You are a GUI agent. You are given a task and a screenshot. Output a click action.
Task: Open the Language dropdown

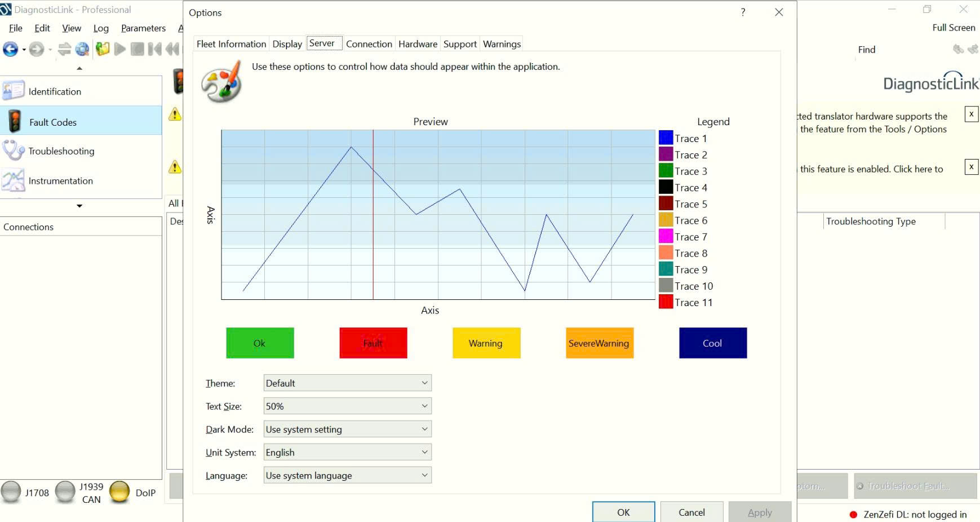348,476
